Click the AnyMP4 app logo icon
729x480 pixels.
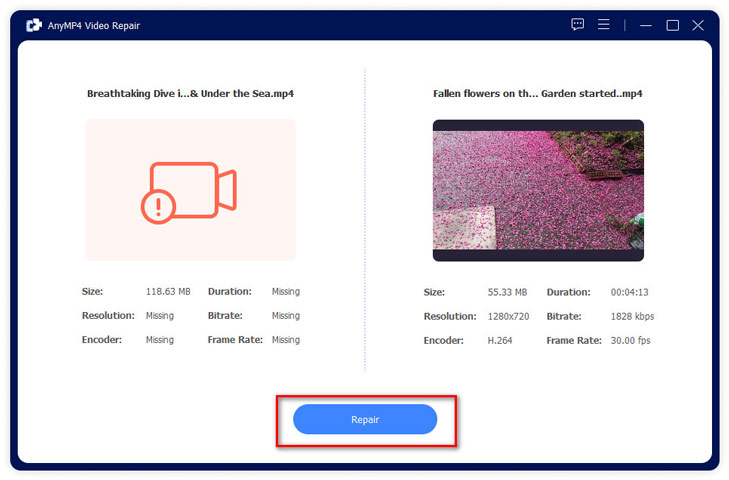(33, 25)
